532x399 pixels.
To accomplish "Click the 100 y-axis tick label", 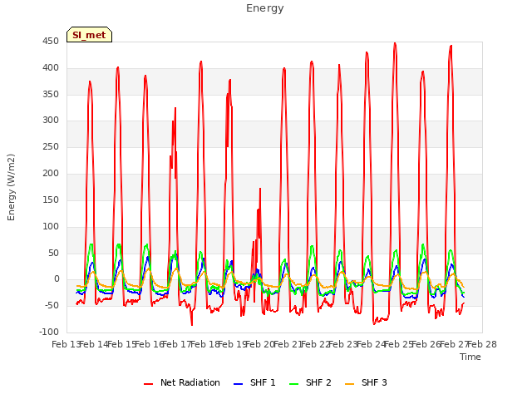I will [51, 226].
